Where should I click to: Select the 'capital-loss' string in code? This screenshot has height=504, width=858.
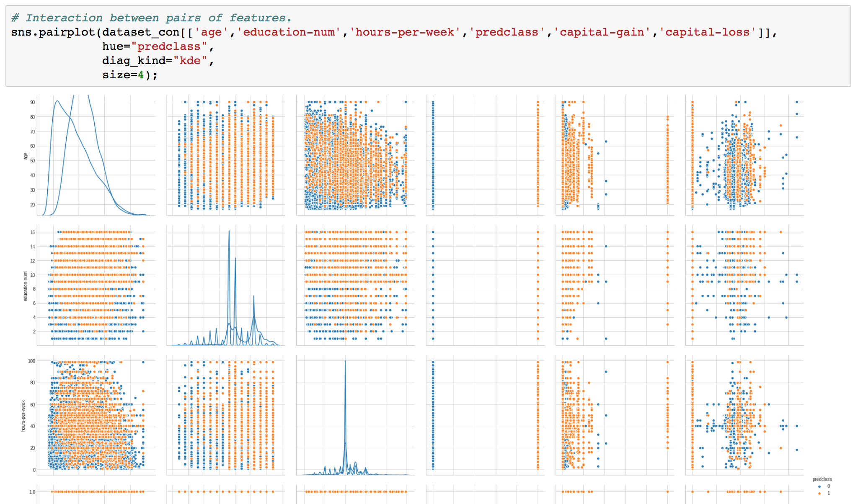pyautogui.click(x=708, y=32)
